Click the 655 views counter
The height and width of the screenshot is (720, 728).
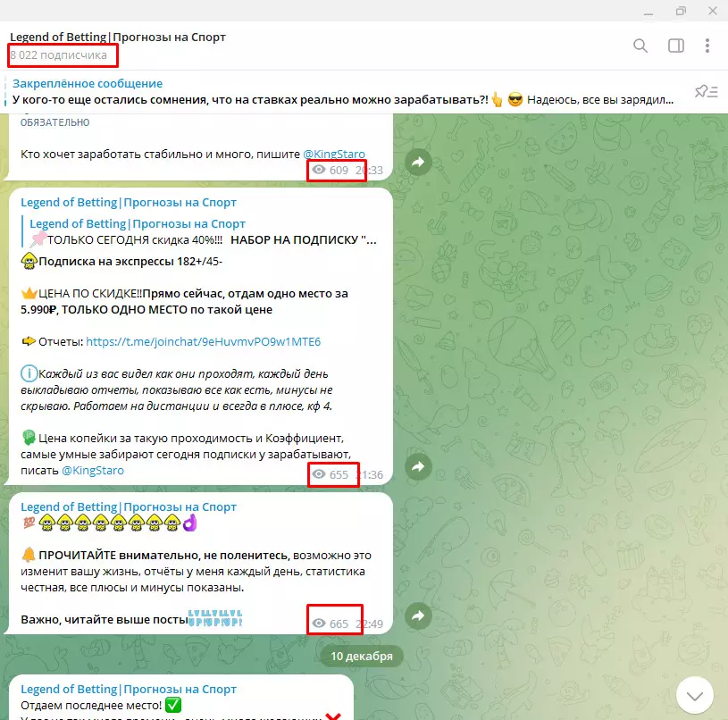click(x=330, y=475)
